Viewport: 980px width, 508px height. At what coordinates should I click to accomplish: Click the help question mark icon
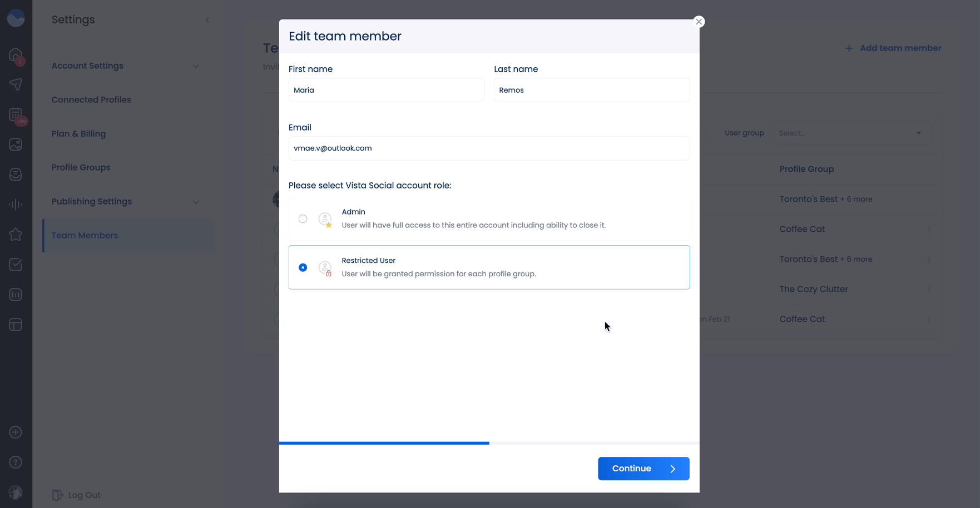(16, 462)
